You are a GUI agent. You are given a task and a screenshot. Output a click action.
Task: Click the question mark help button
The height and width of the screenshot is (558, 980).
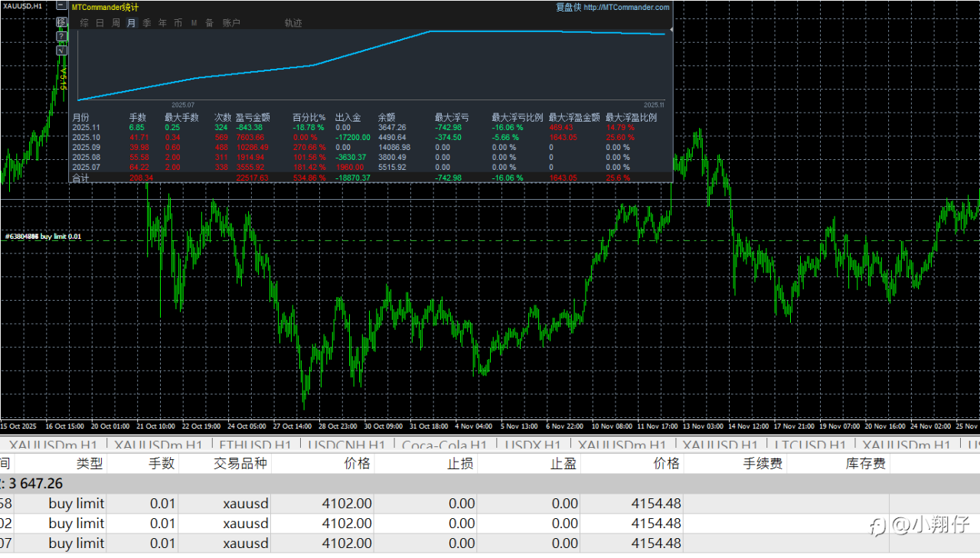(61, 36)
